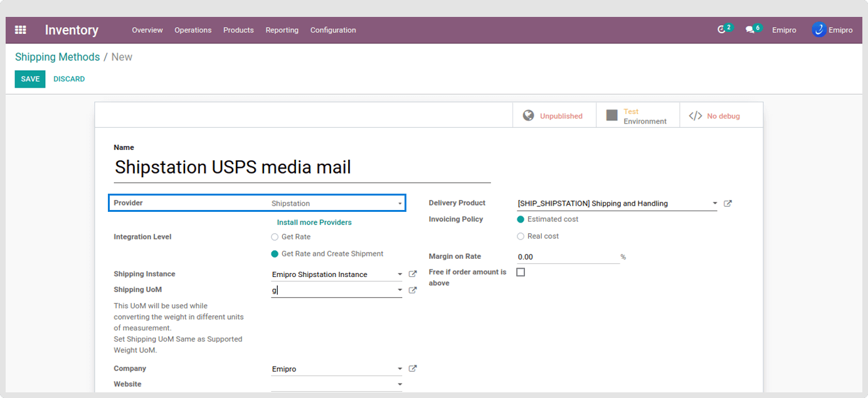This screenshot has height=398, width=868.
Task: Discard the new shipping method
Action: (x=69, y=79)
